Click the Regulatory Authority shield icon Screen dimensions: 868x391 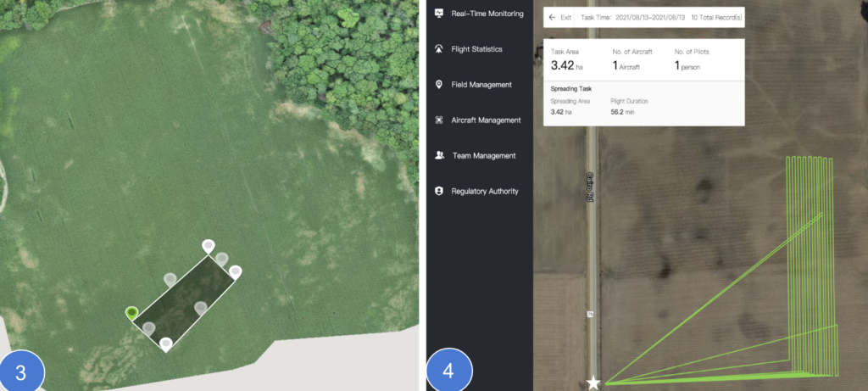[439, 191]
